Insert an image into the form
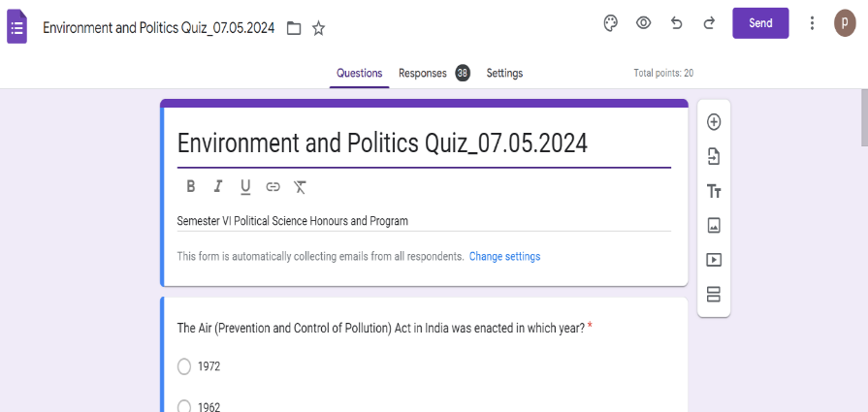This screenshot has height=412, width=868. click(x=714, y=225)
